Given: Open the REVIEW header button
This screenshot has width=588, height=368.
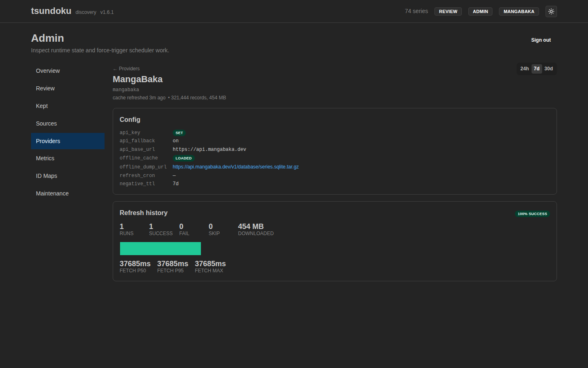Looking at the screenshot, I should 448,11.
